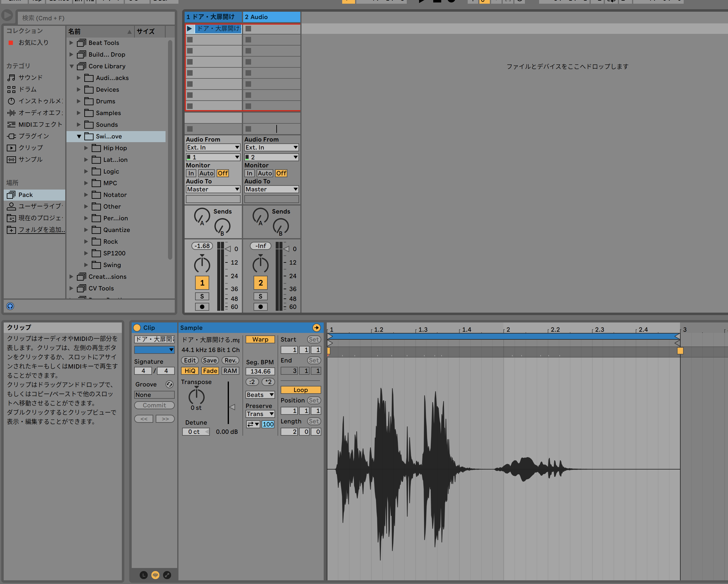Collapse the Core Library pack
The image size is (728, 584).
pos(71,66)
